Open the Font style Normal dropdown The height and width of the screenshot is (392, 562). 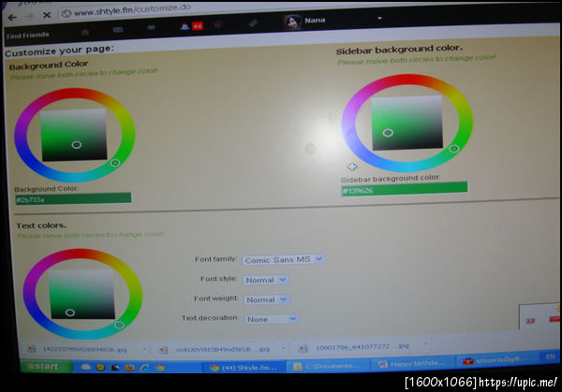tap(266, 280)
